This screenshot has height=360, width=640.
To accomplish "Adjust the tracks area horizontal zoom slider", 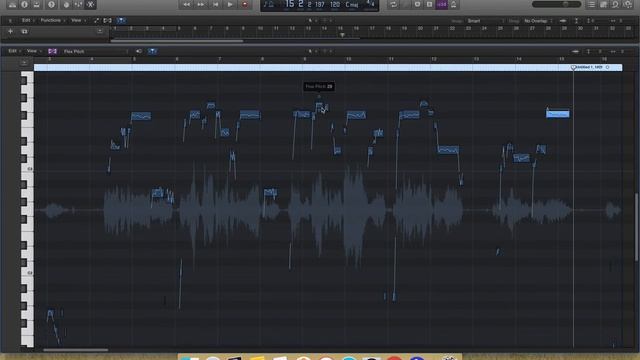I will tap(617, 21).
